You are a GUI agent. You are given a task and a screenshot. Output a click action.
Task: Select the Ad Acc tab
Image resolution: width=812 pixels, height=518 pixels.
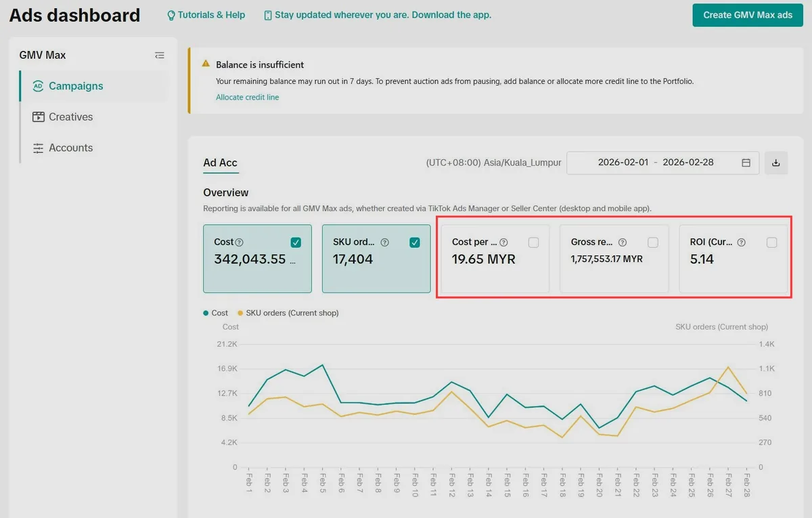[x=220, y=163]
